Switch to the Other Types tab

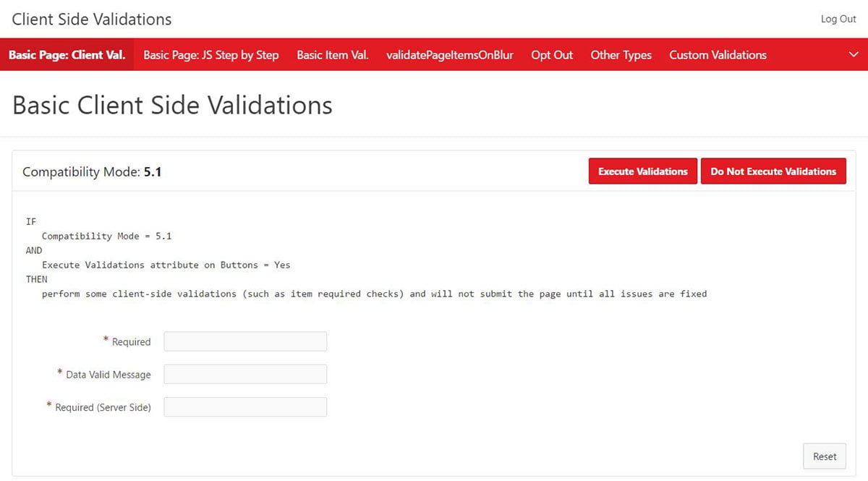point(621,55)
